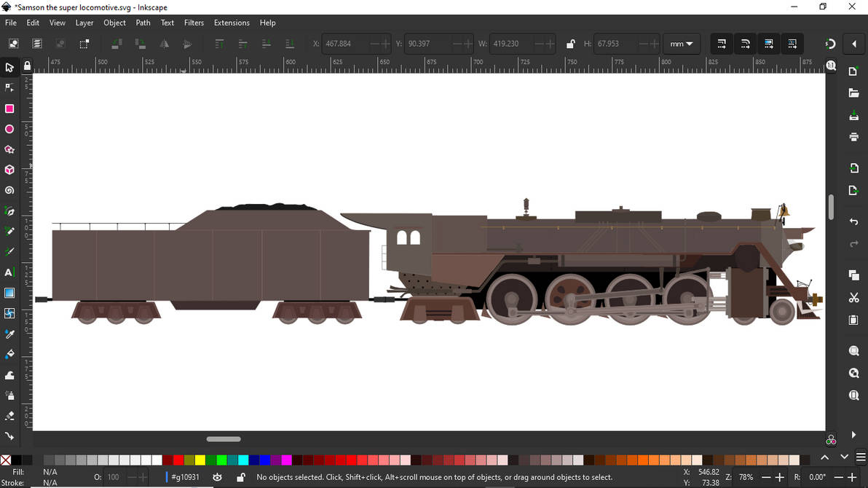Select the Node editing tool
This screenshot has width=868, height=488.
pyautogui.click(x=9, y=87)
